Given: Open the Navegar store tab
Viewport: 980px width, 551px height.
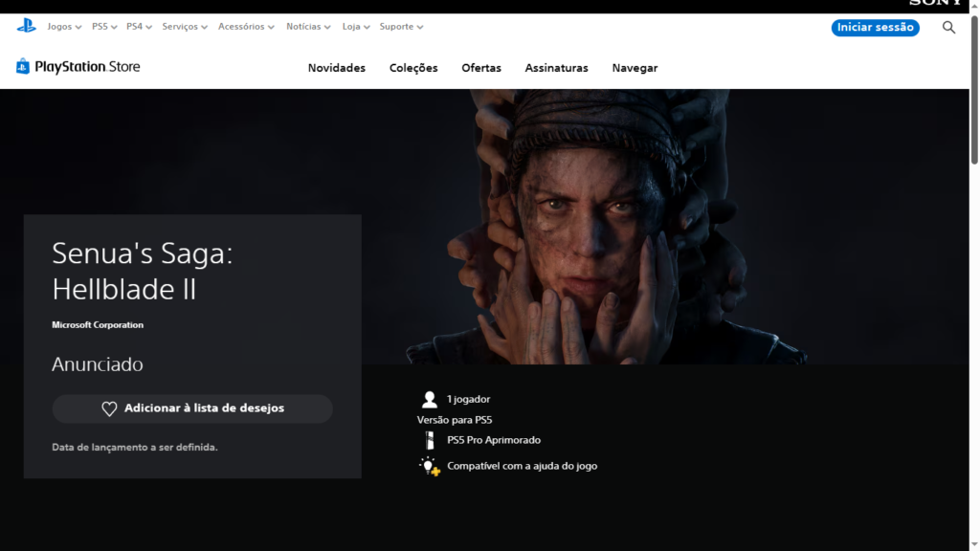Looking at the screenshot, I should pos(635,68).
